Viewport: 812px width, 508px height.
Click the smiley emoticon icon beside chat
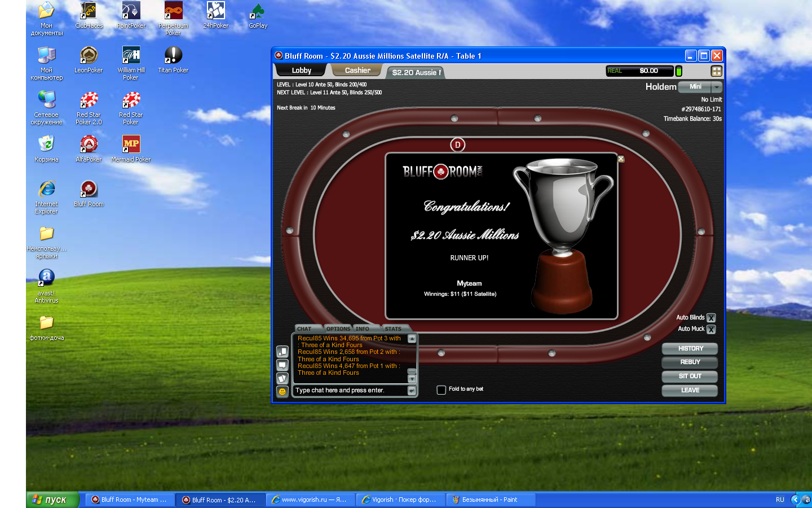click(x=283, y=391)
